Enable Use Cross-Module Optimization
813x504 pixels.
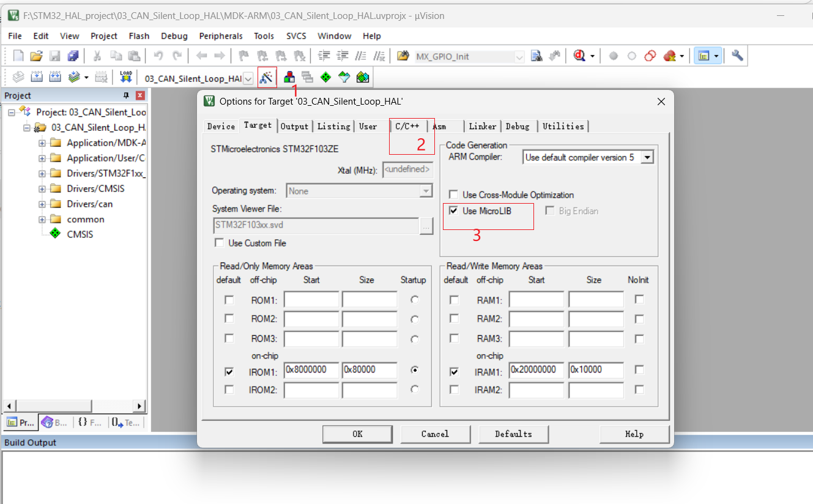pyautogui.click(x=453, y=195)
